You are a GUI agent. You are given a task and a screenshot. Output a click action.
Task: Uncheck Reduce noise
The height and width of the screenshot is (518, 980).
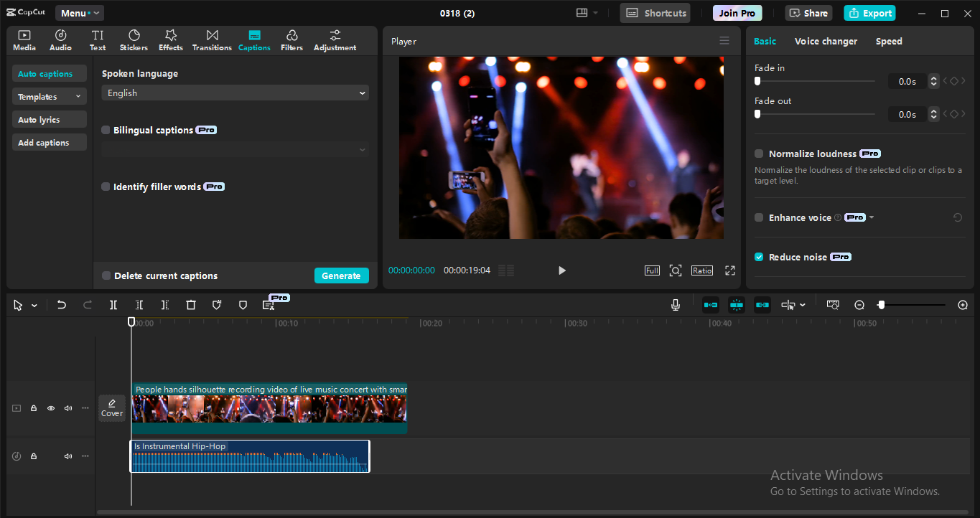pyautogui.click(x=758, y=256)
